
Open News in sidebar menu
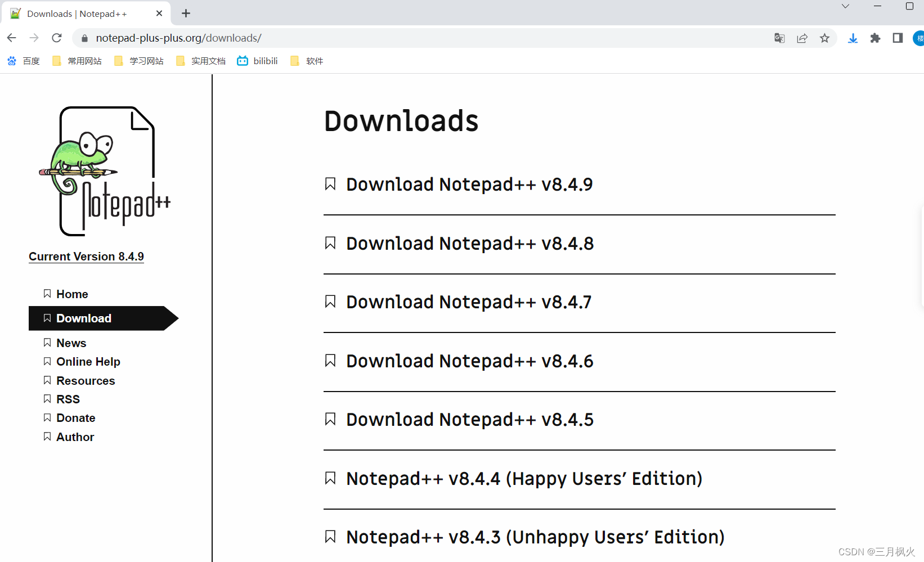71,343
